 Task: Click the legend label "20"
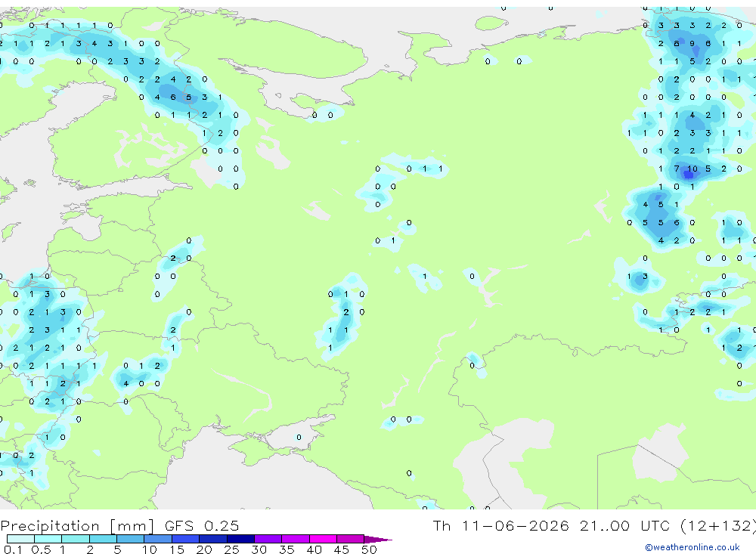(x=204, y=549)
